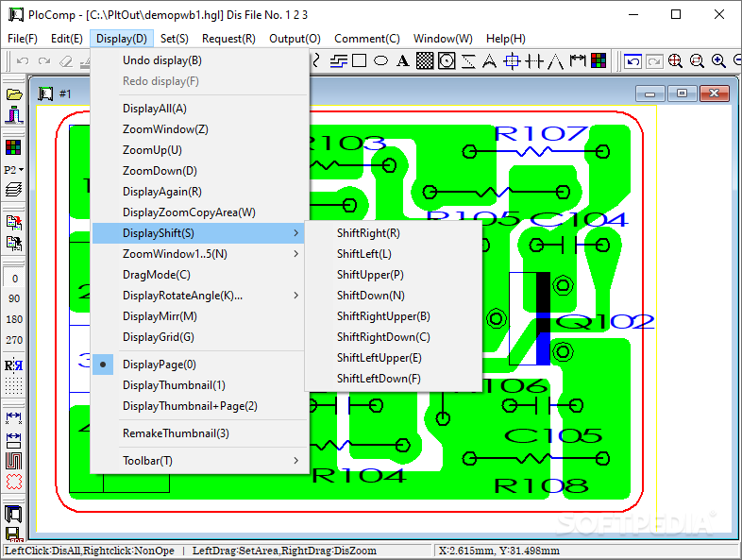
Task: Select the stepped polyline tool
Action: point(338,60)
